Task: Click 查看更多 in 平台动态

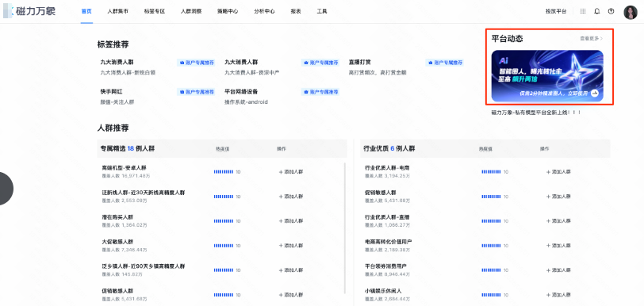Action: tap(592, 39)
